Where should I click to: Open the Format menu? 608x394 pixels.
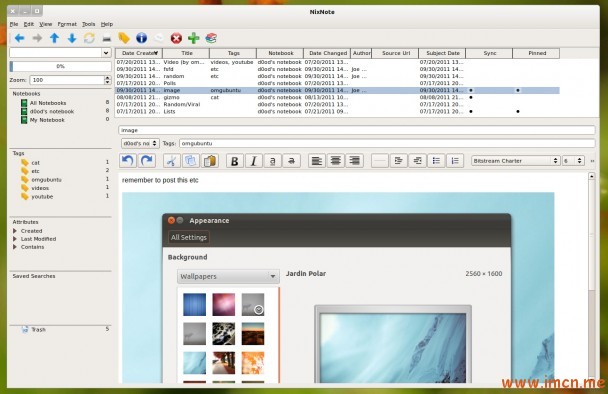(x=67, y=24)
